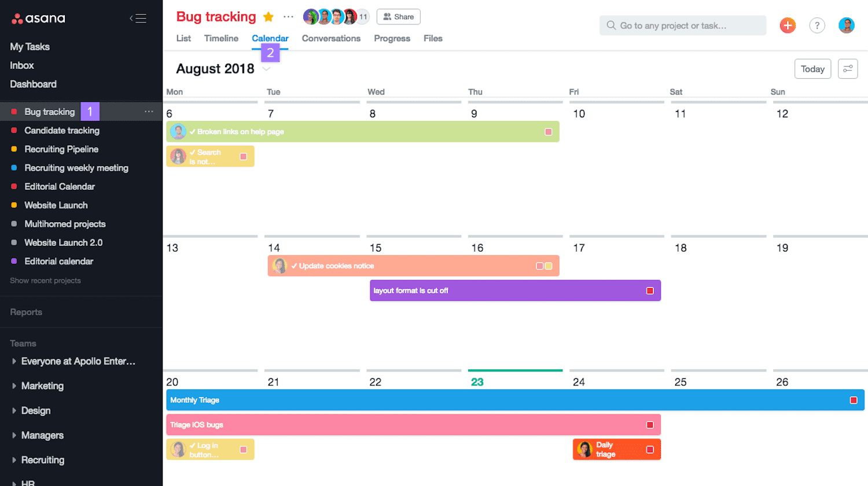
Task: Collapse the left sidebar
Action: pos(139,18)
